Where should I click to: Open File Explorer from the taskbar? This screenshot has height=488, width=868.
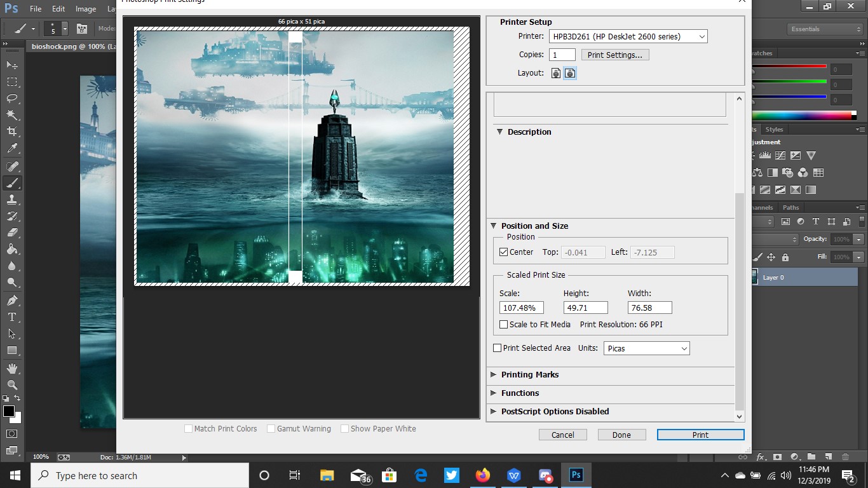327,475
